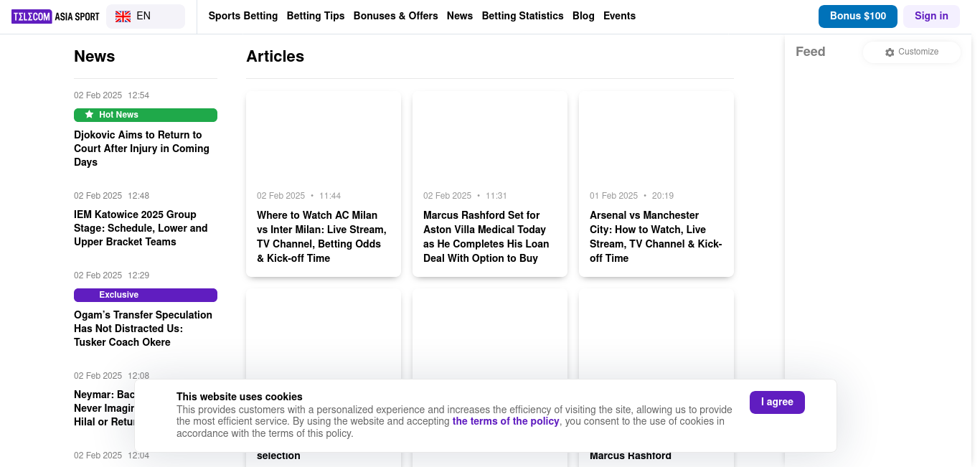Click the 01 Feb 2025 20:19 article date
The image size is (980, 467).
pos(632,196)
